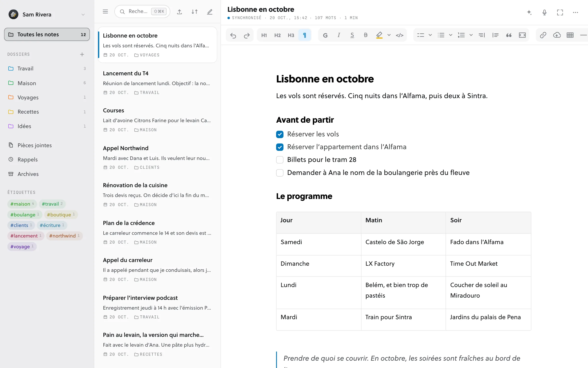Open Rappels section
The height and width of the screenshot is (368, 588).
(47, 159)
